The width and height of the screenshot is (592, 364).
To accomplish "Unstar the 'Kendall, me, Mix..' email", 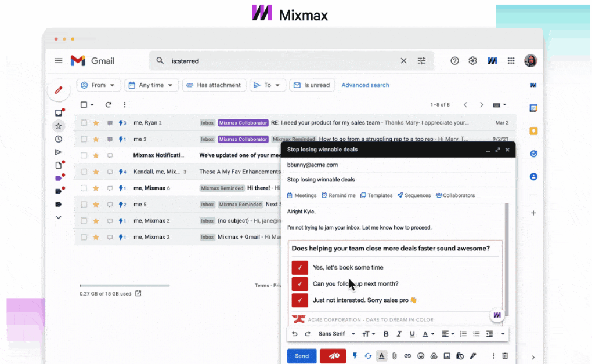I will 96,172.
